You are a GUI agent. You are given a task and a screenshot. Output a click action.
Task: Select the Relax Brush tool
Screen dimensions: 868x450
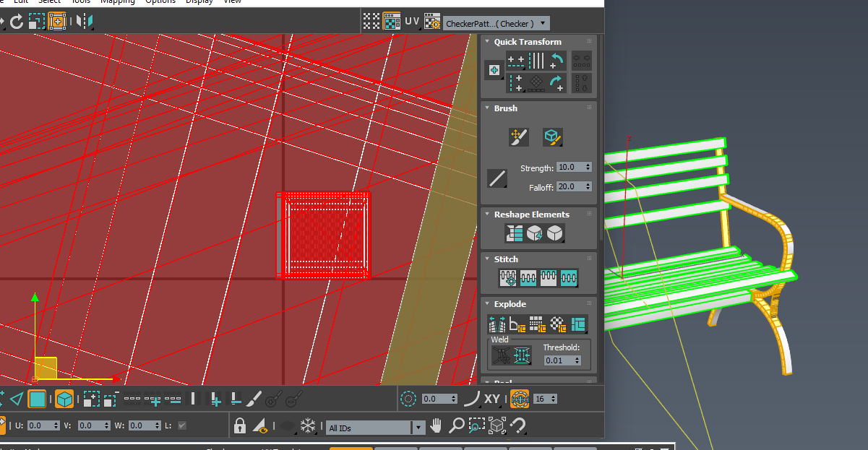click(x=553, y=136)
